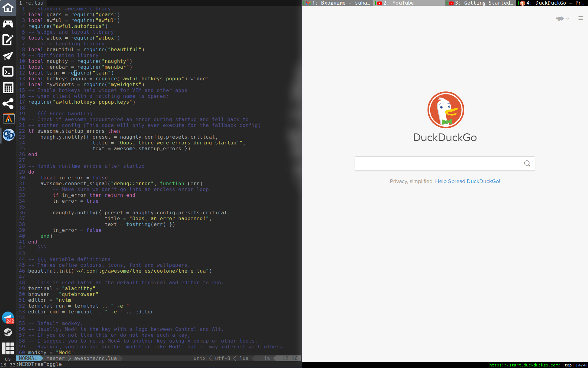Select the home tag icon
The height and width of the screenshot is (368, 588).
[8, 8]
